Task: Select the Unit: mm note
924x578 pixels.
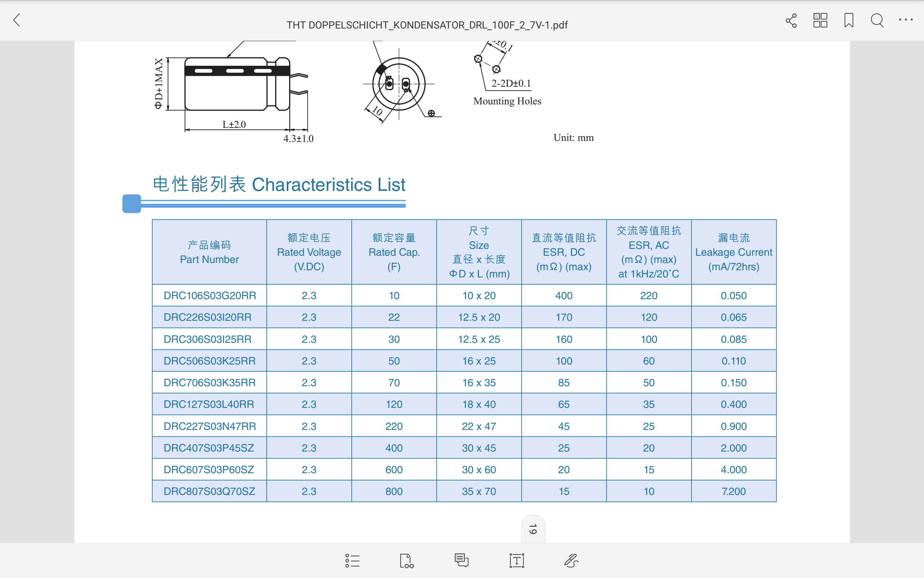Action: click(x=574, y=138)
